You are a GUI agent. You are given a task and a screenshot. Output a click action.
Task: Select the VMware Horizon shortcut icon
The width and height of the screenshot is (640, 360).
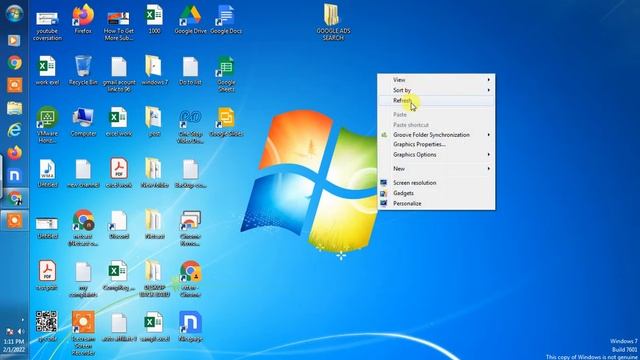[x=47, y=125]
